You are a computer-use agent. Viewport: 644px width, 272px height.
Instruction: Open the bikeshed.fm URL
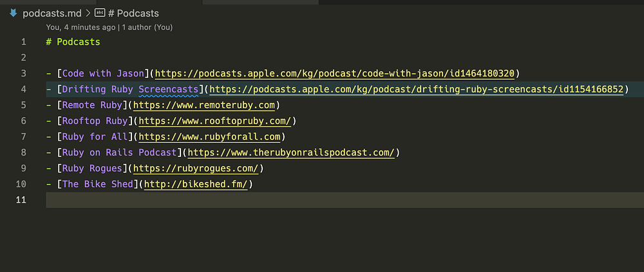tap(196, 184)
